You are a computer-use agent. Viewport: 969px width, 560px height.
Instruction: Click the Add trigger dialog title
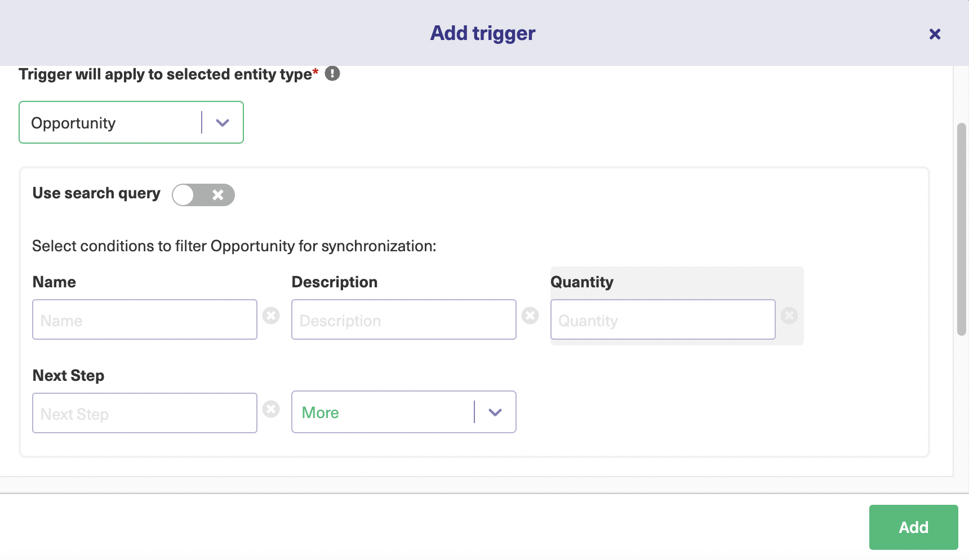click(483, 33)
